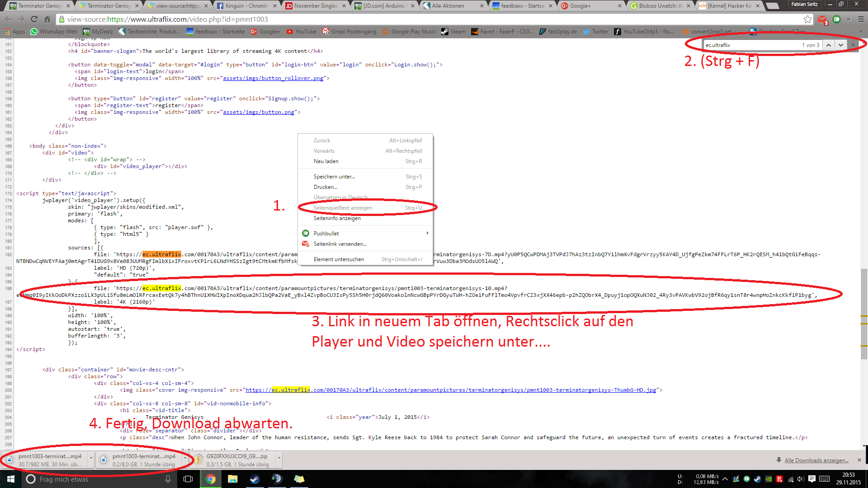Bookmark this page with the star icon
The width and height of the screenshot is (868, 488).
point(807,19)
